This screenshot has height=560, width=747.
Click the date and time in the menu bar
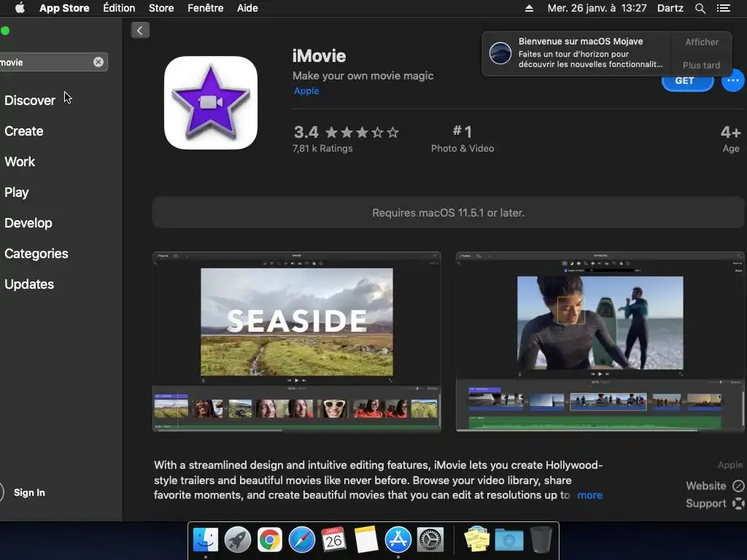tap(597, 8)
